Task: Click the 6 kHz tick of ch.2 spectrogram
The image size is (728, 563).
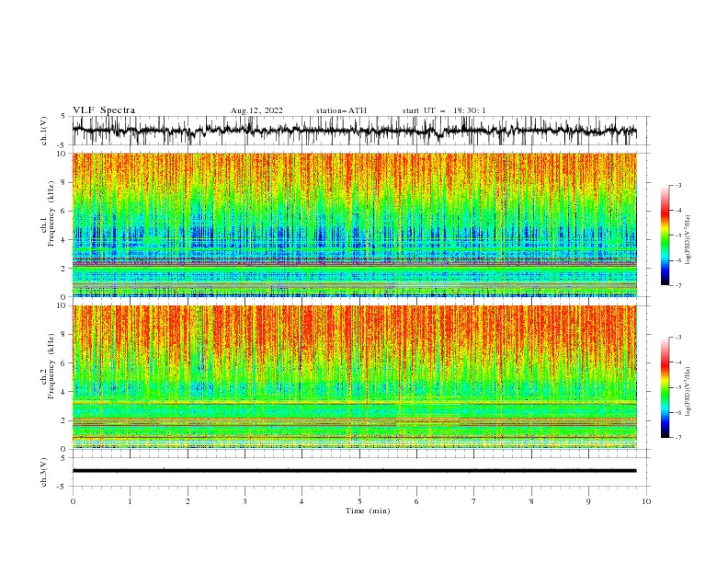Action: 64,363
